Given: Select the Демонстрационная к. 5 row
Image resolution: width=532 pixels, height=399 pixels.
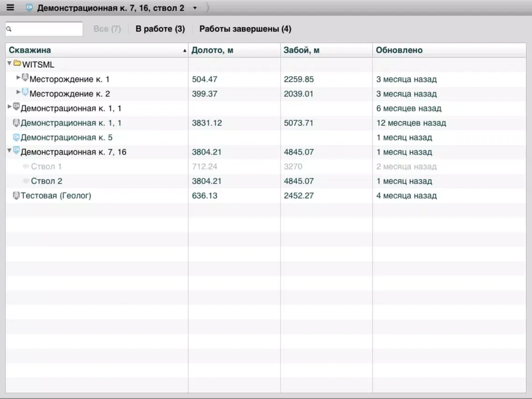Looking at the screenshot, I should 266,137.
